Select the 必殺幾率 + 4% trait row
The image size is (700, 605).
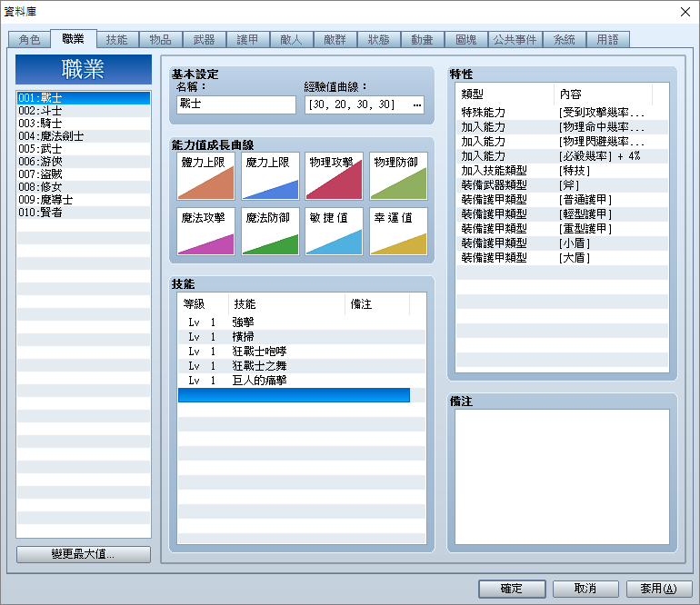[x=562, y=155]
